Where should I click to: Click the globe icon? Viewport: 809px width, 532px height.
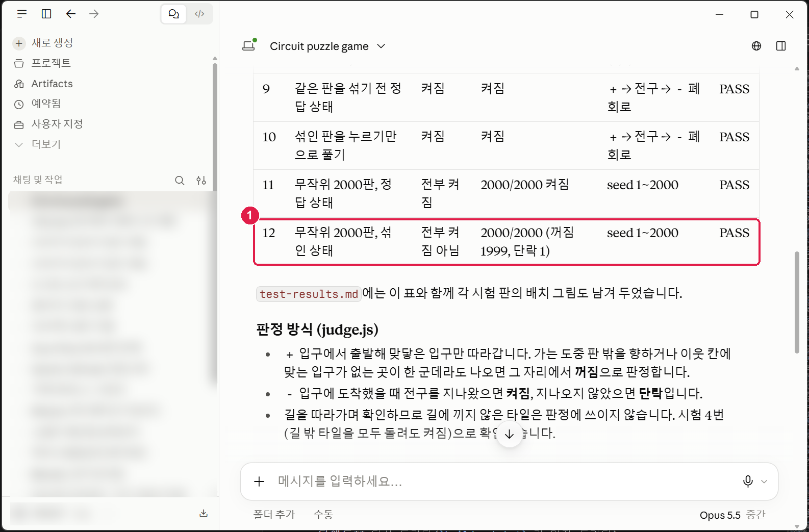(x=756, y=46)
